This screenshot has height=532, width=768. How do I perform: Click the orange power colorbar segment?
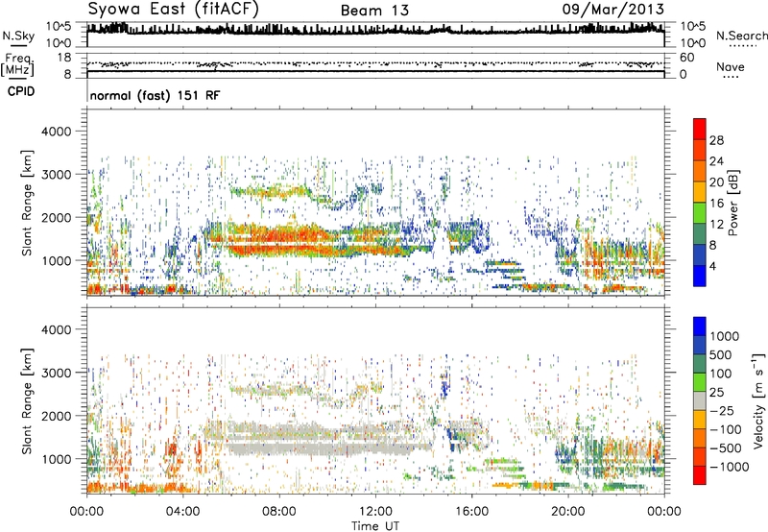coord(700,171)
